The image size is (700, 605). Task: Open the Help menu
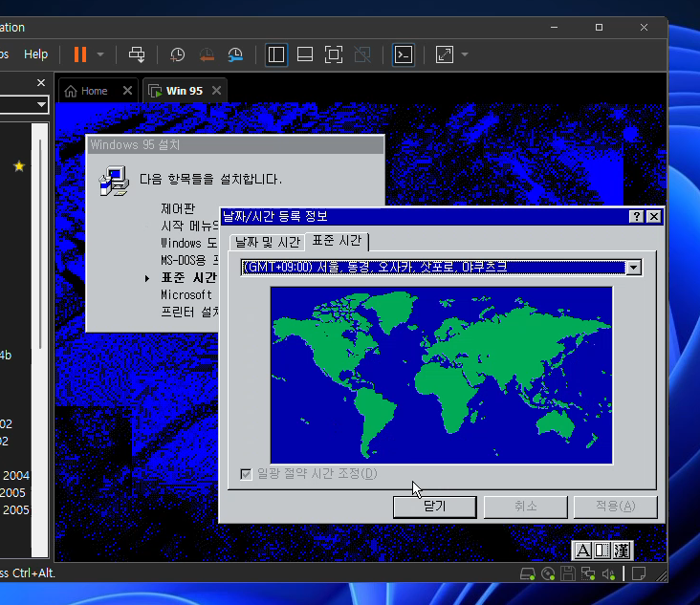click(x=35, y=54)
